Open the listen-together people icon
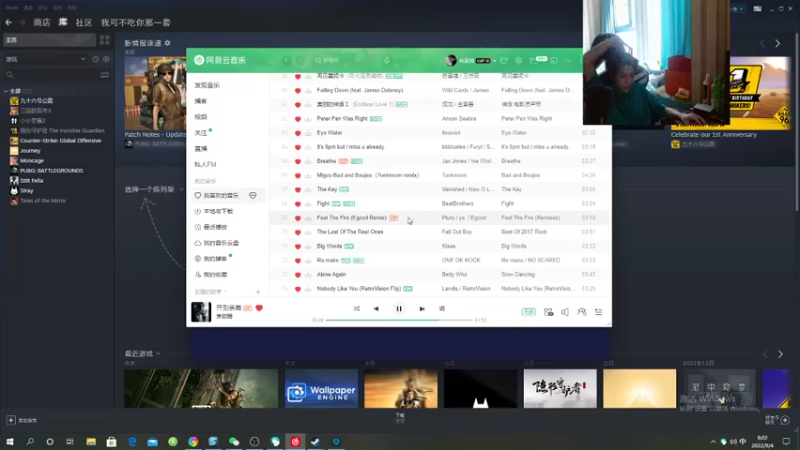 [582, 312]
